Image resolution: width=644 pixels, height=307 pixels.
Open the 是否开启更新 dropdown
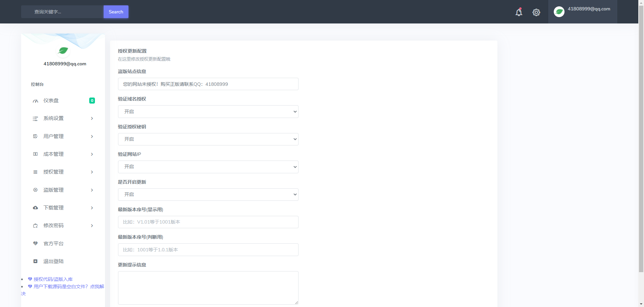coord(208,194)
